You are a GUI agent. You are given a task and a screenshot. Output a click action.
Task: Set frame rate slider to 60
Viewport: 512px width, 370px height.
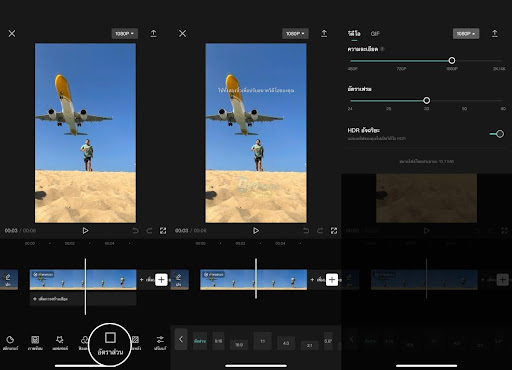coord(503,101)
